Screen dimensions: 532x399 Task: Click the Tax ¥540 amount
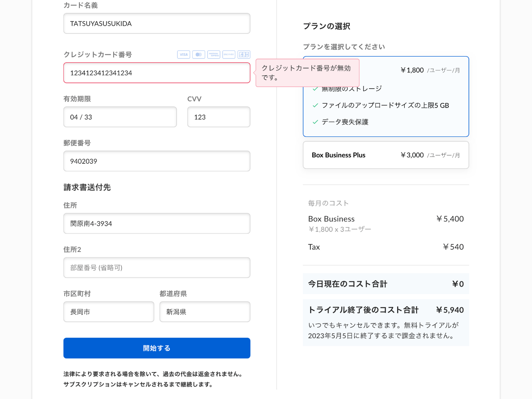[453, 247]
